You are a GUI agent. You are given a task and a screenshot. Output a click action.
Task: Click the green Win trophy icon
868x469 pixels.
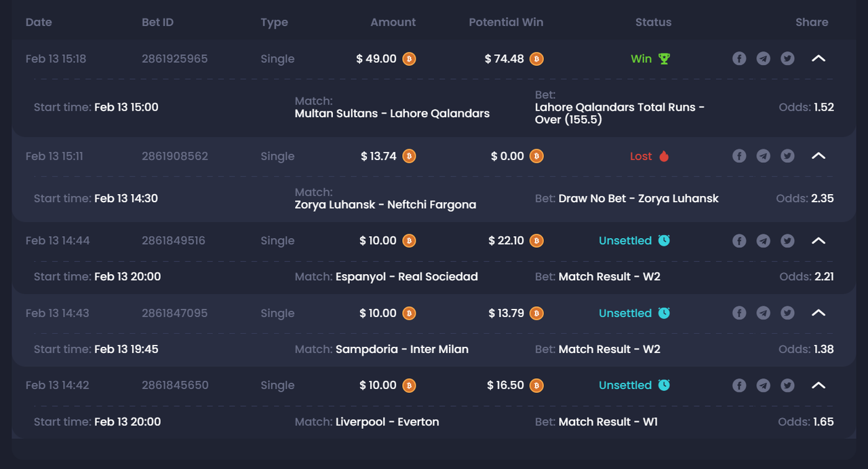[664, 58]
